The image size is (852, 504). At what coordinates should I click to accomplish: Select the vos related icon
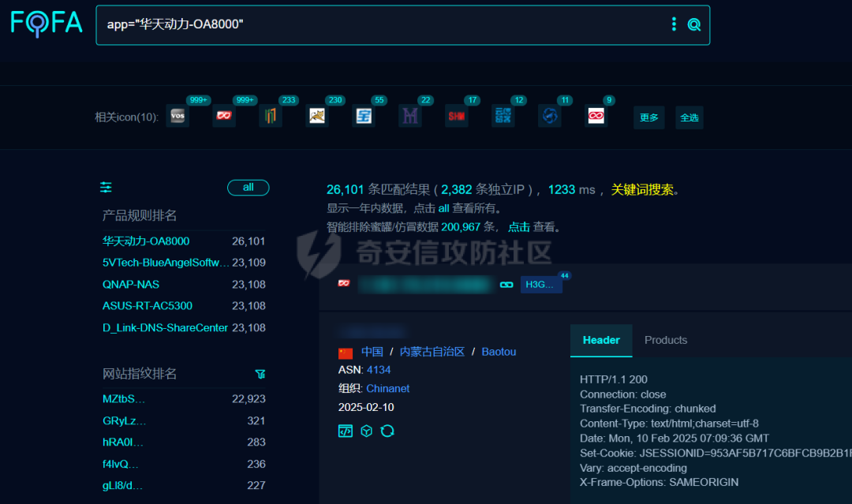177,116
